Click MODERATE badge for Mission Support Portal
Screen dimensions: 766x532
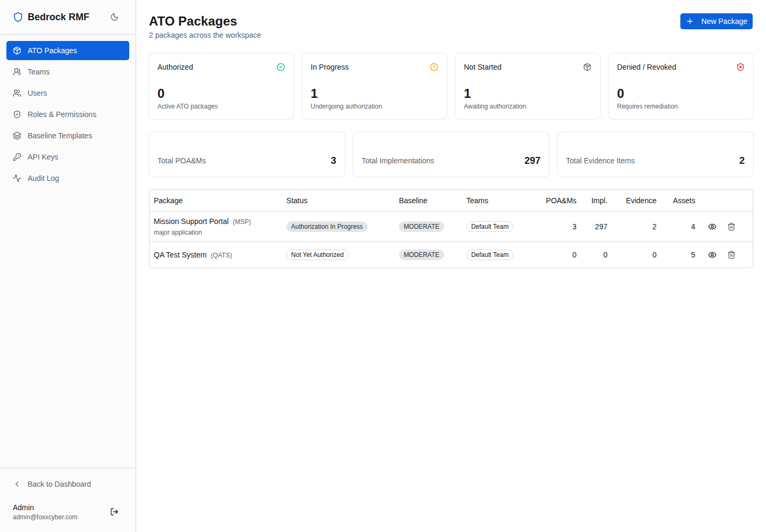421,227
